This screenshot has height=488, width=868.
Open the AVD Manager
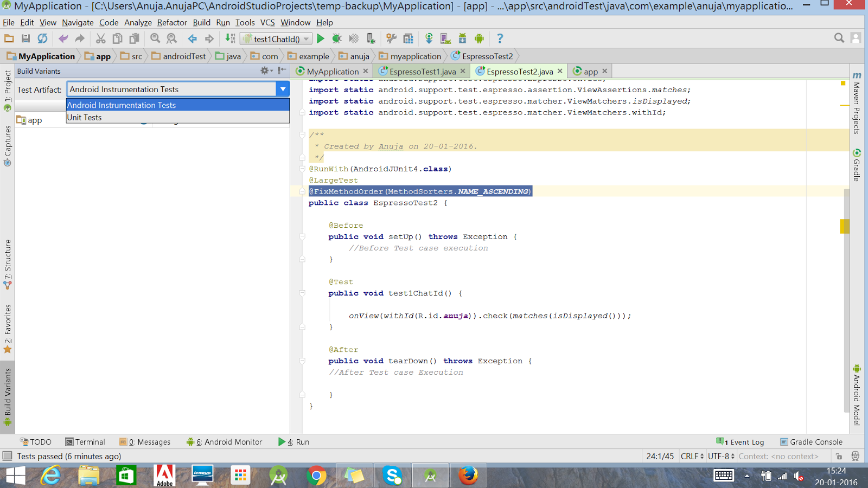point(445,38)
